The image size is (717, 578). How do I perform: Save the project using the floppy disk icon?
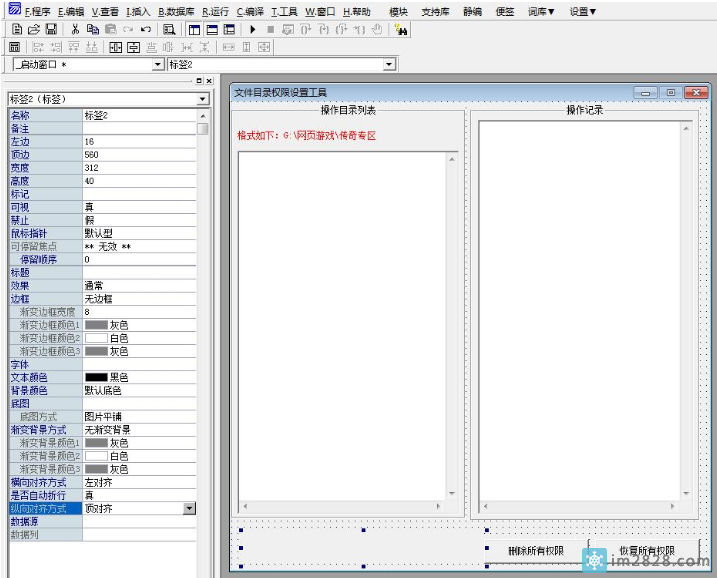pyautogui.click(x=51, y=30)
